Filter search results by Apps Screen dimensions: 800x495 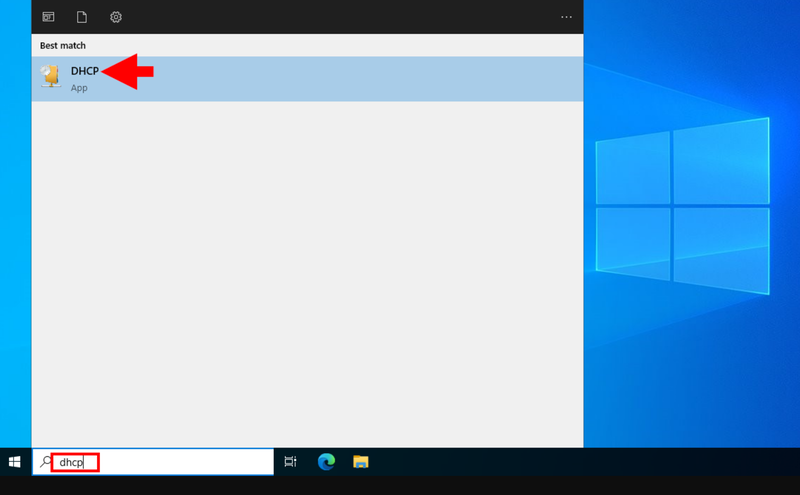point(48,17)
